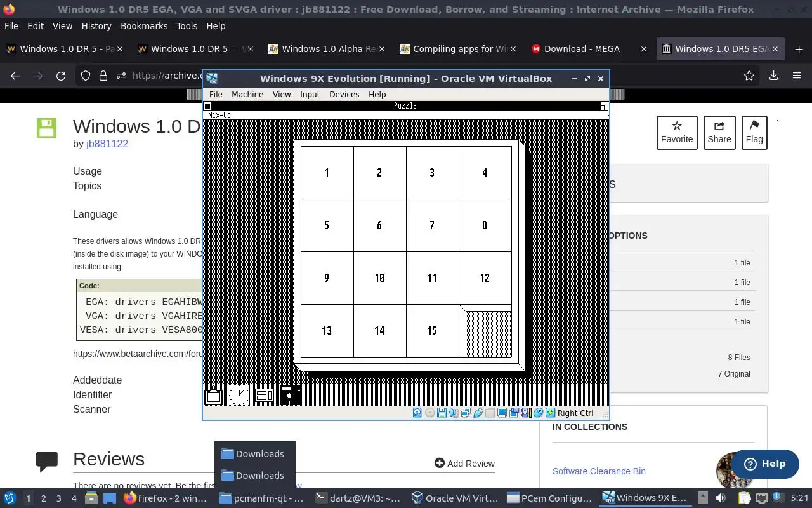The image size is (812, 508).
Task: Click puzzle tile 6
Action: coord(379,225)
